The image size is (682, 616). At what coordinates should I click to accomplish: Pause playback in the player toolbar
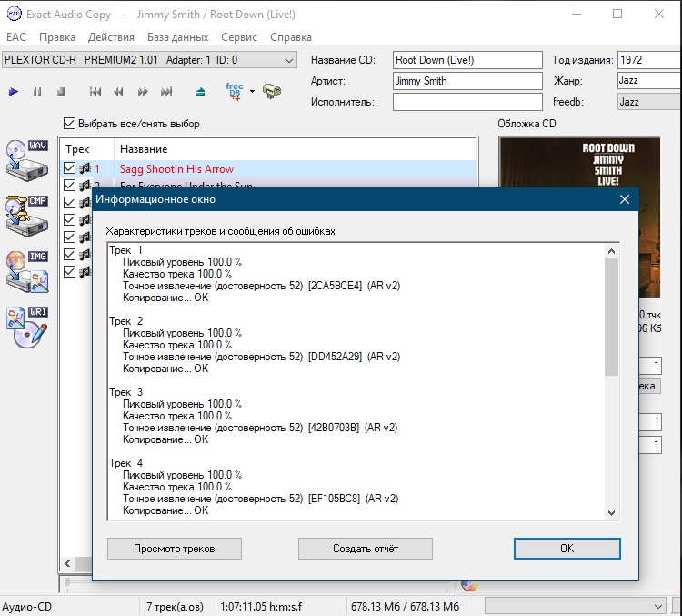click(37, 91)
